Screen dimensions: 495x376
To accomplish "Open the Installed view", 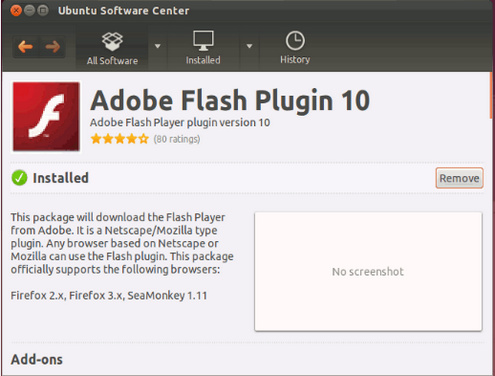I will 203,48.
